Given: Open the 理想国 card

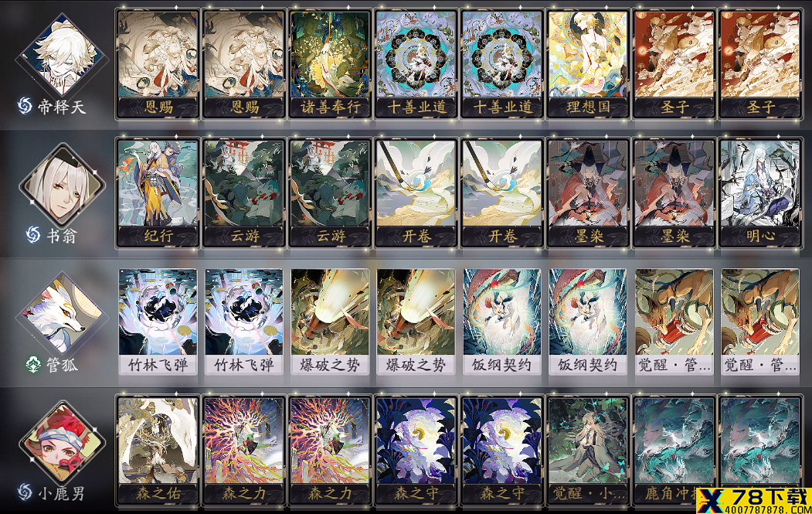Looking at the screenshot, I should 588,64.
